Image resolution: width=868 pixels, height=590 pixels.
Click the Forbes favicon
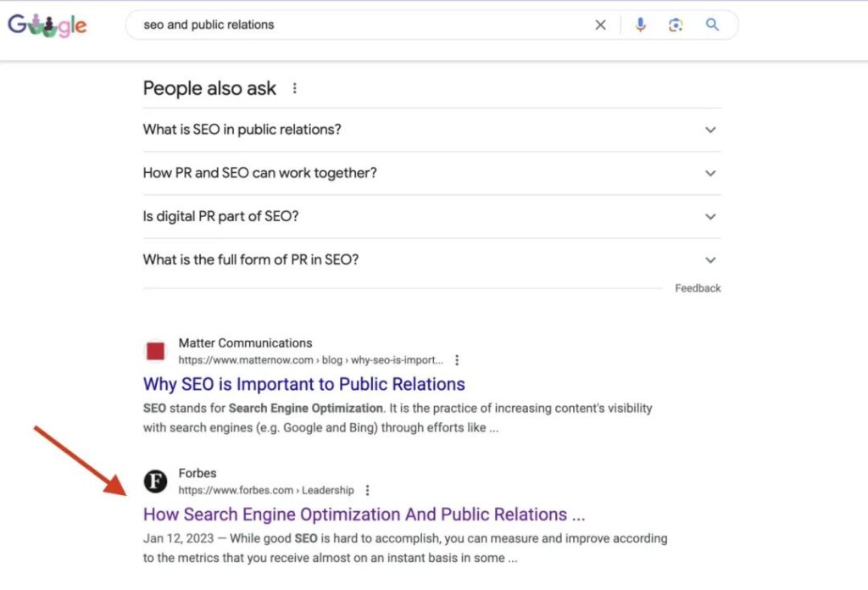tap(155, 481)
